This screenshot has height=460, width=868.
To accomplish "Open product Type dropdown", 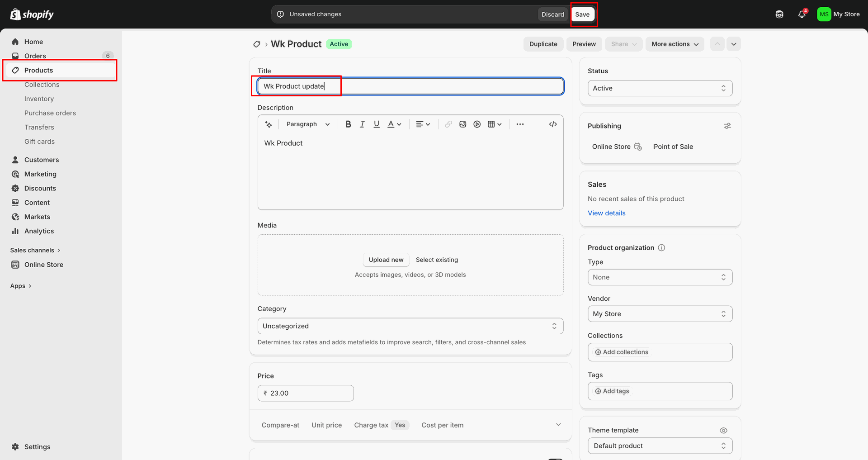I will 660,277.
